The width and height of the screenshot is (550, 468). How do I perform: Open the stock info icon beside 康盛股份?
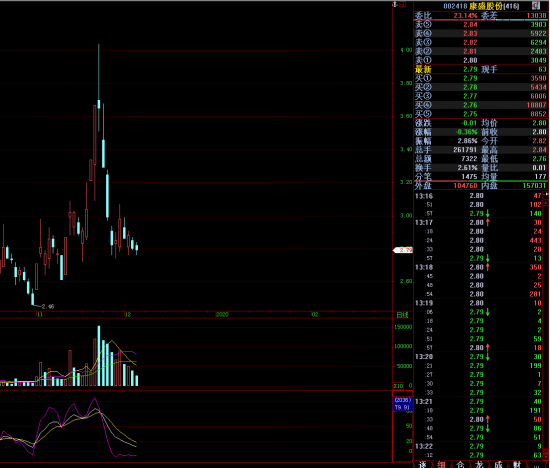click(x=535, y=6)
